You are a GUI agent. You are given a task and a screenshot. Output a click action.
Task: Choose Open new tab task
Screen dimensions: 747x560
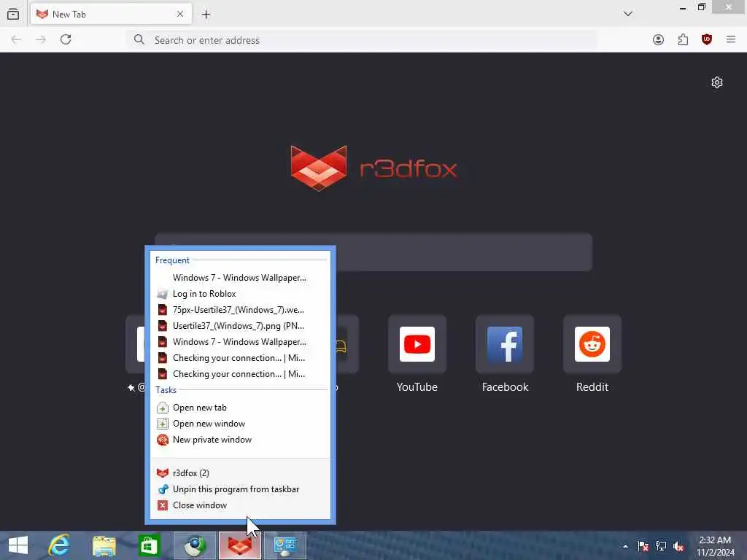coord(240,408)
